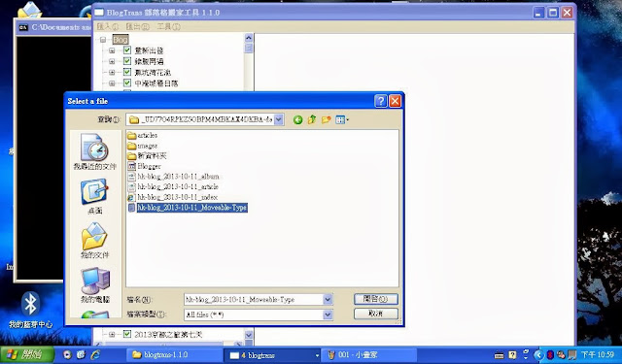Open My Documents in the places bar
Viewport: 622px width, 364px height.
pos(95,241)
